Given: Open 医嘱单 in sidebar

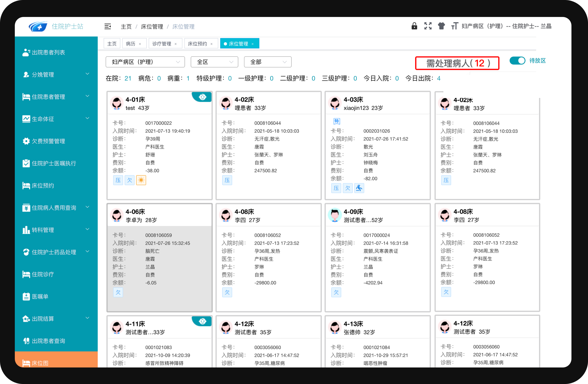Looking at the screenshot, I should tap(56, 296).
